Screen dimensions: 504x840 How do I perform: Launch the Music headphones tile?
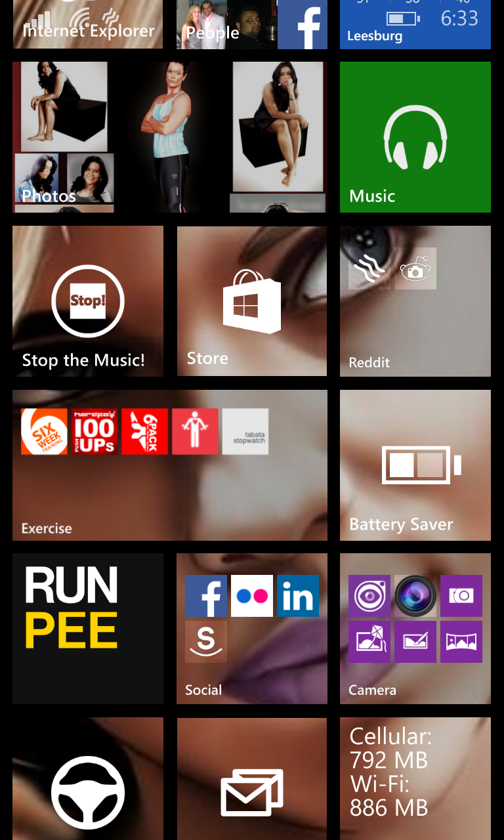[415, 137]
